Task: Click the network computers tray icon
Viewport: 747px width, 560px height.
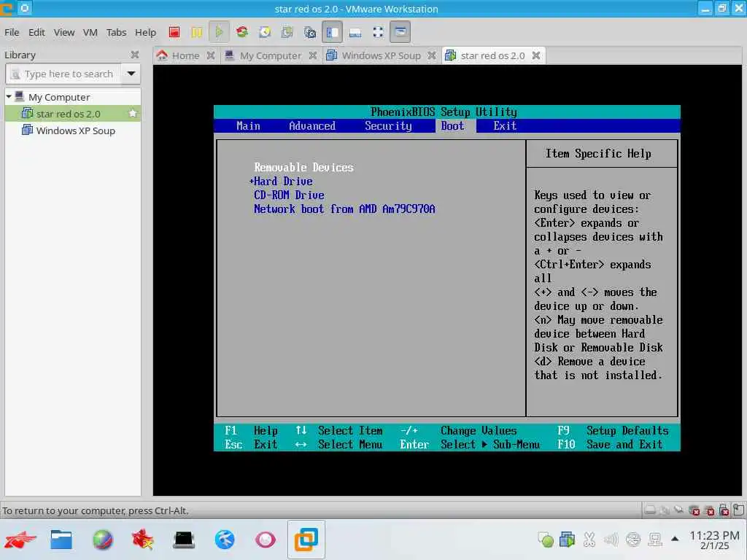Action: click(x=656, y=540)
